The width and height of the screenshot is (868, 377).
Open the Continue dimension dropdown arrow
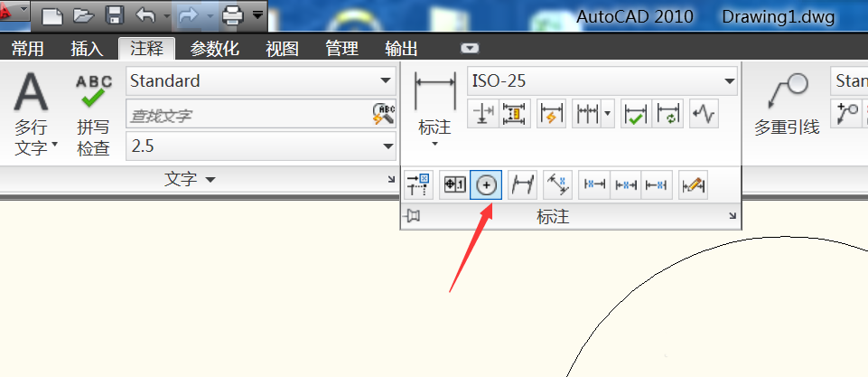pos(608,114)
